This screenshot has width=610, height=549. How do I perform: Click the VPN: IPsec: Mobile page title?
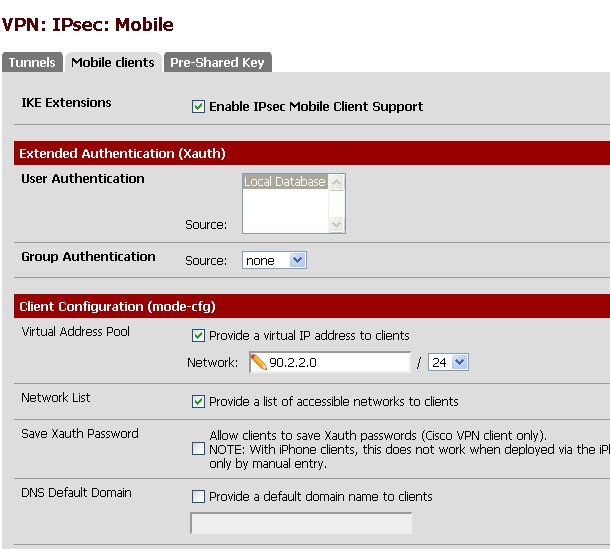click(88, 25)
